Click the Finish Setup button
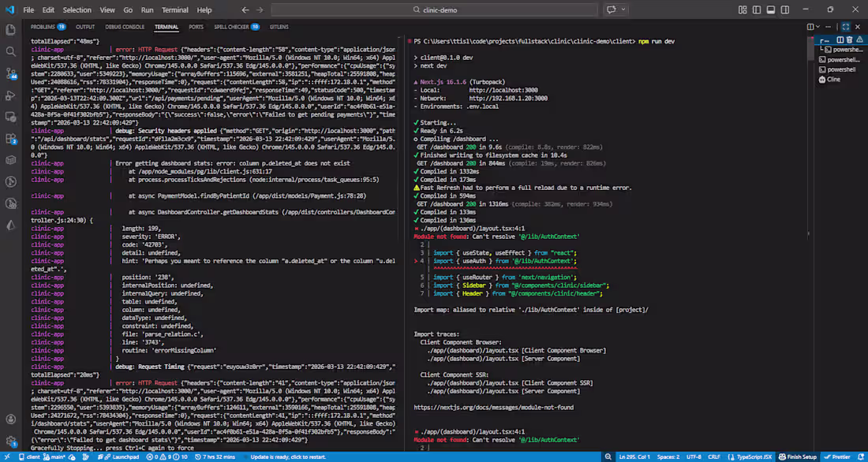This screenshot has width=868, height=462. pyautogui.click(x=798, y=457)
